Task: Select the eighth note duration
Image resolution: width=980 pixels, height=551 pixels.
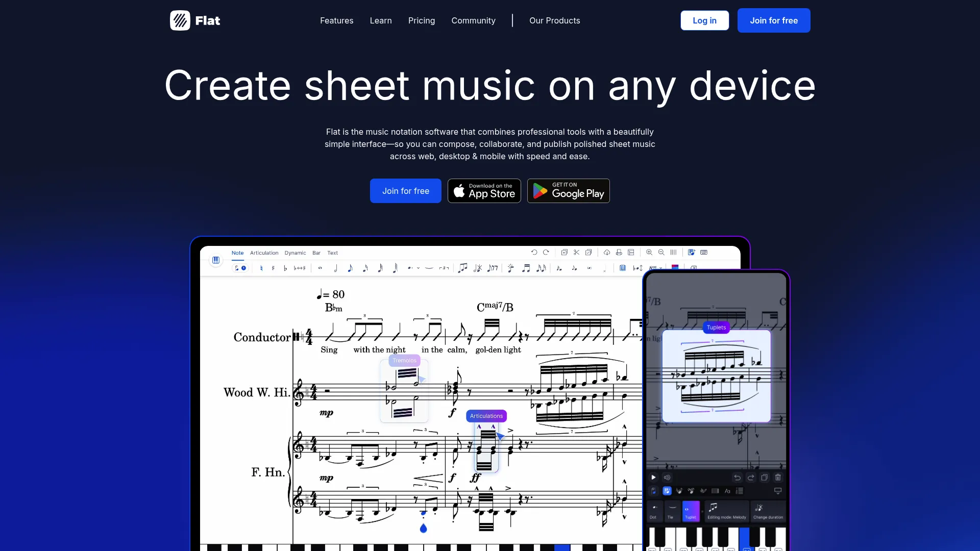Action: [x=350, y=268]
